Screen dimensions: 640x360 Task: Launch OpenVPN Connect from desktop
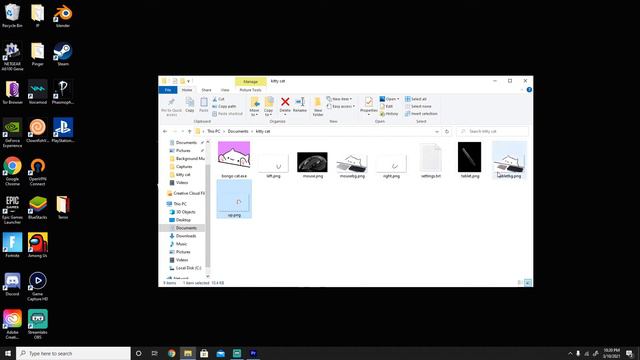38,171
